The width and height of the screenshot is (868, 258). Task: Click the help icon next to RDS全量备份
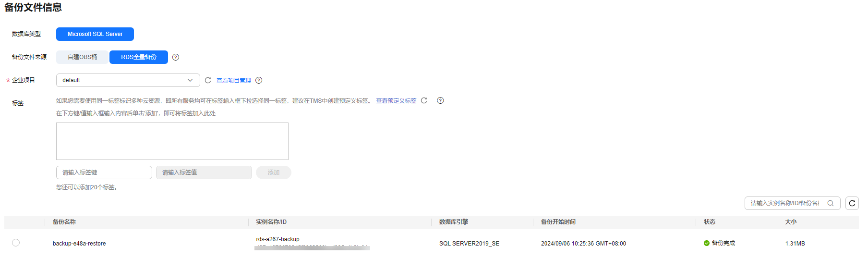176,57
